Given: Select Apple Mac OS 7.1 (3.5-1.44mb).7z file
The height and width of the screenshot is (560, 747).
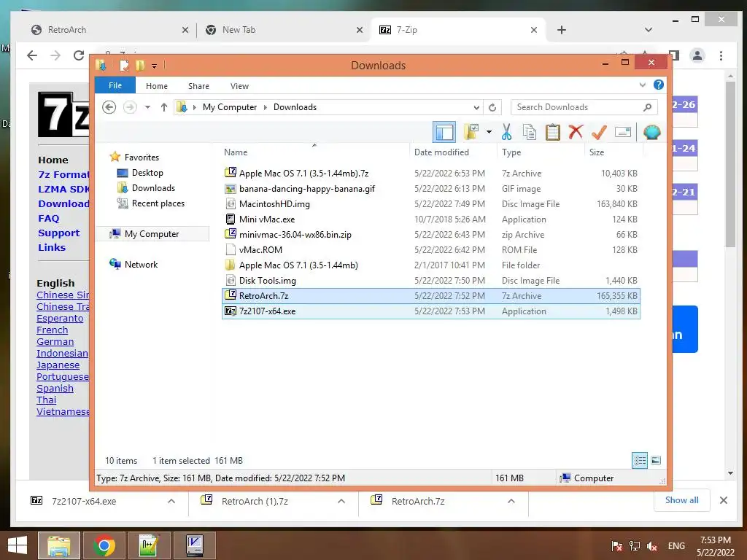Looking at the screenshot, I should tap(430, 174).
